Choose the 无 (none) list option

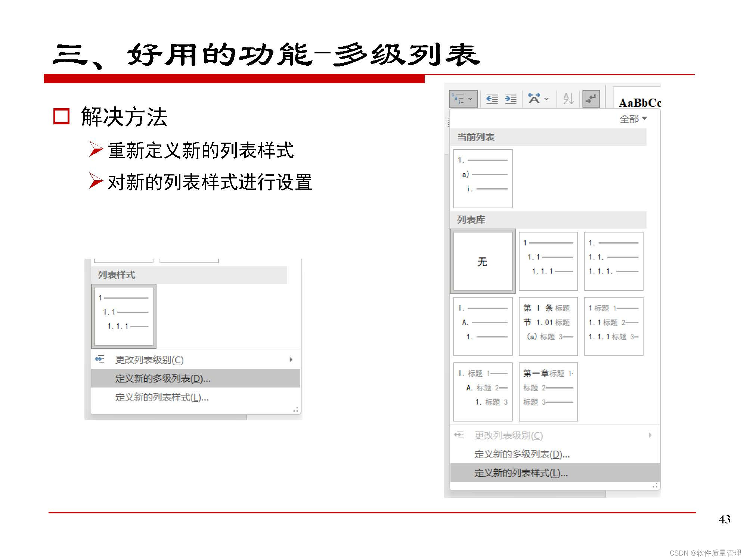(483, 261)
